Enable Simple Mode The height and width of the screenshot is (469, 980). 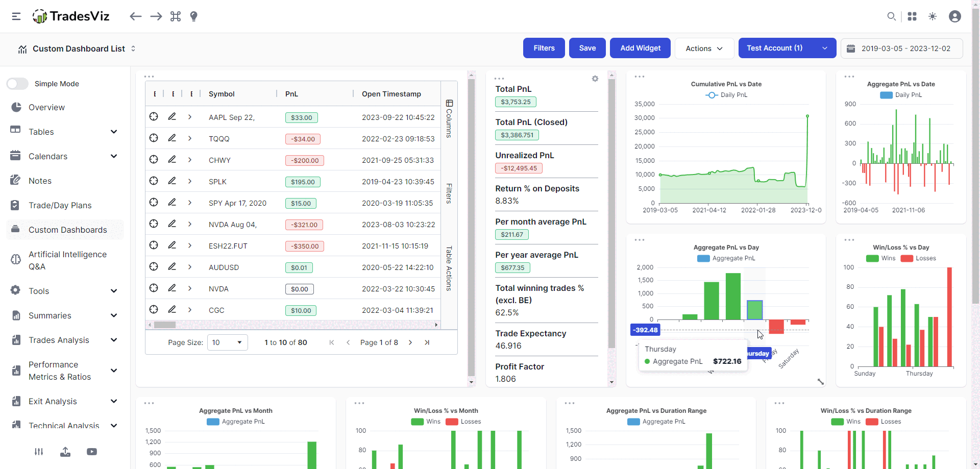(17, 83)
